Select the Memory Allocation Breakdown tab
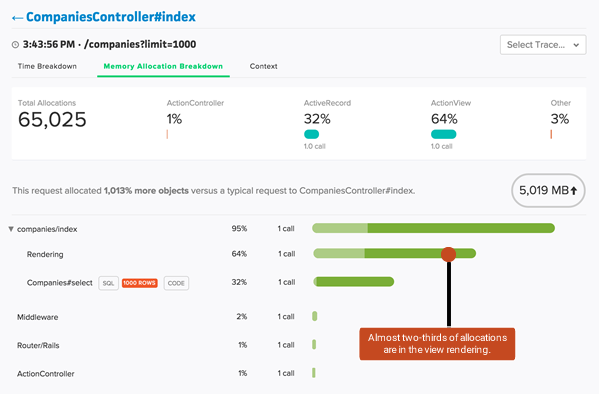The image size is (600, 394). [163, 66]
